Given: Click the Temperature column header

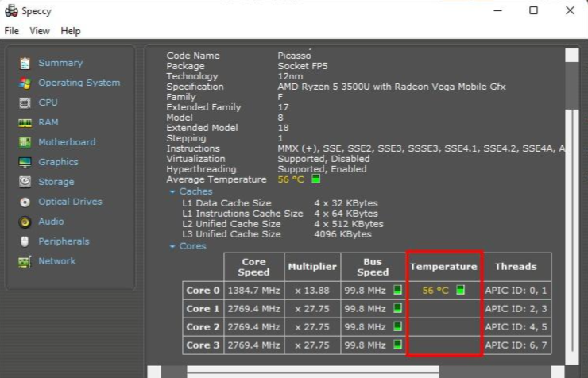Looking at the screenshot, I should click(x=443, y=267).
